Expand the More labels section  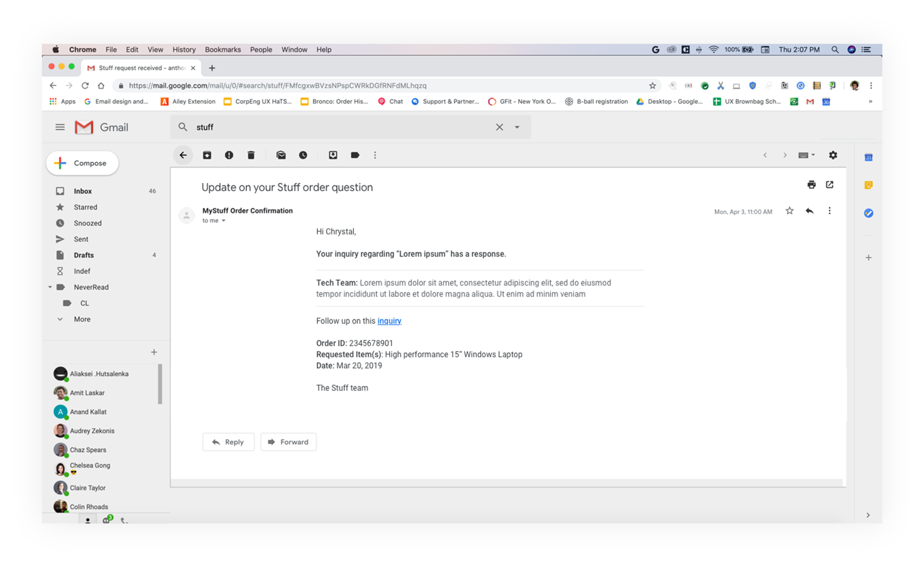click(x=82, y=319)
